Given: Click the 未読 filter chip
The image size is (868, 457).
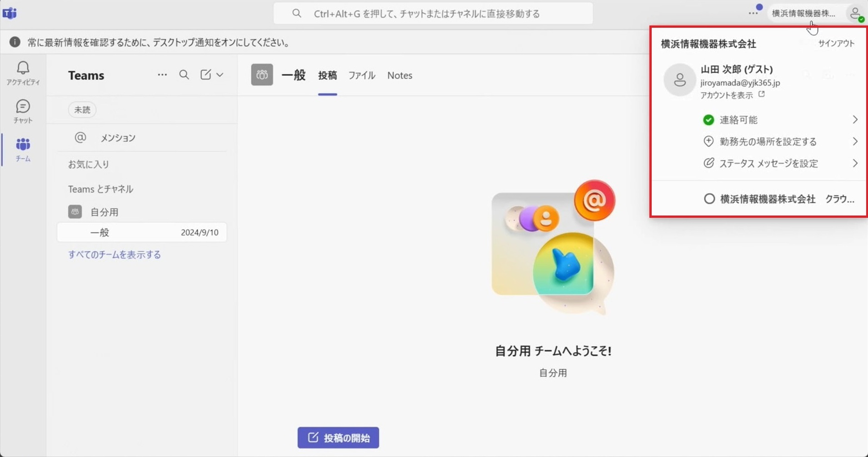Looking at the screenshot, I should point(82,110).
